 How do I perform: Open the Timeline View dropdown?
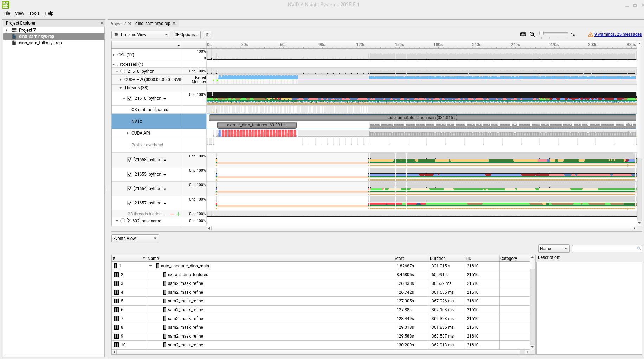coord(141,35)
